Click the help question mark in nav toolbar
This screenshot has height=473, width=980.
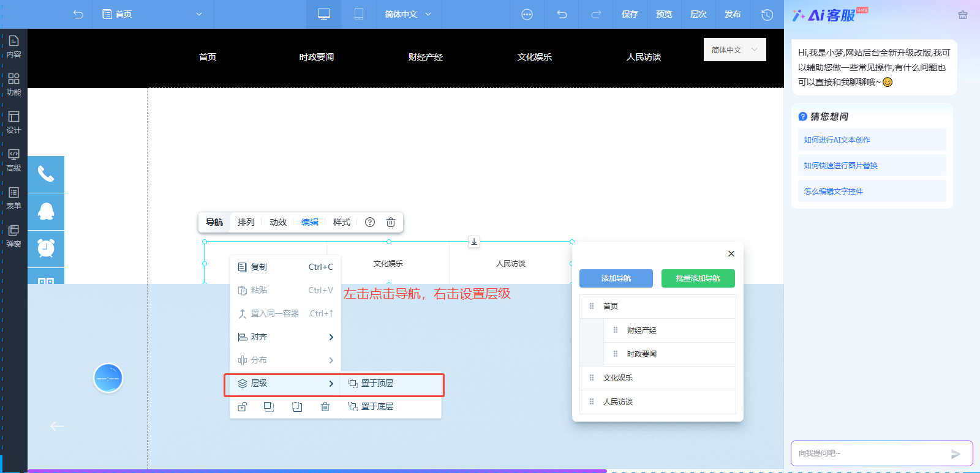(x=370, y=222)
